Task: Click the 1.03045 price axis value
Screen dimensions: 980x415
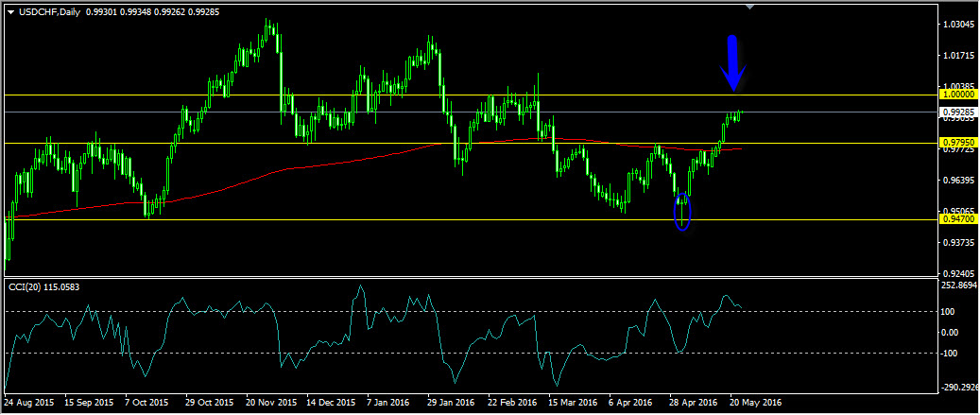Action: [959, 26]
